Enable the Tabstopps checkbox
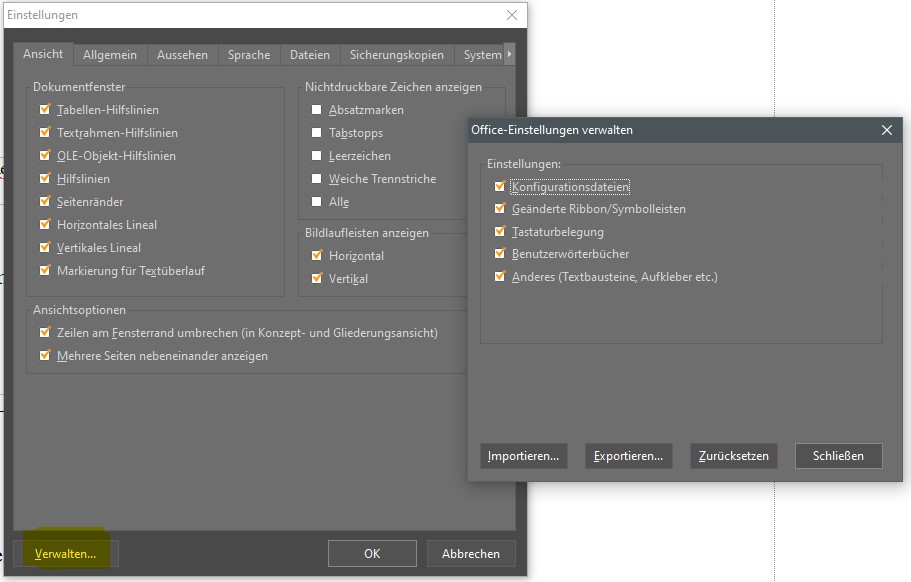This screenshot has width=911, height=582. pos(317,133)
